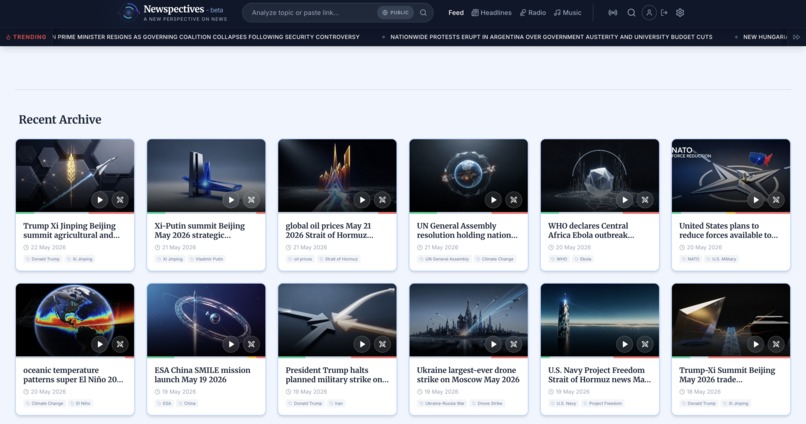Open the Ukraine largest-ever drone strike title

coord(468,375)
